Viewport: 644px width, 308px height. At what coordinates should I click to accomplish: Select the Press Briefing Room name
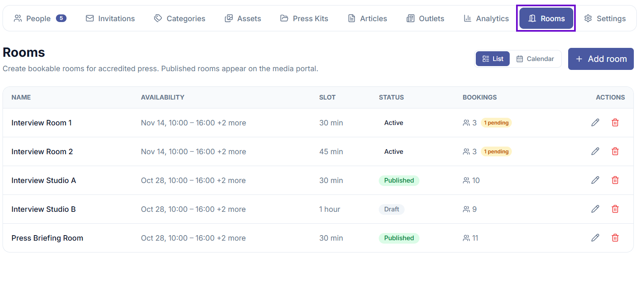tap(47, 238)
